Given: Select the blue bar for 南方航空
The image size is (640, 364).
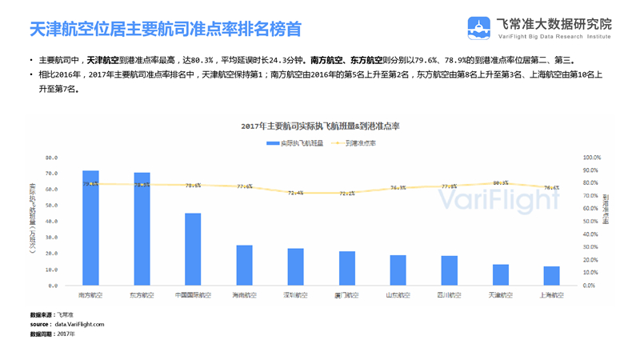Looking at the screenshot, I should (x=90, y=228).
